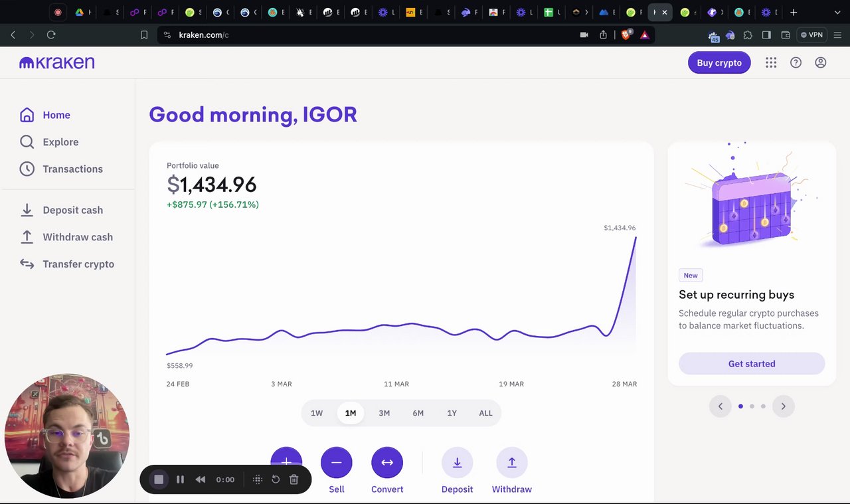Click the Set up recurring buys heading
This screenshot has height=504, width=850.
[736, 295]
